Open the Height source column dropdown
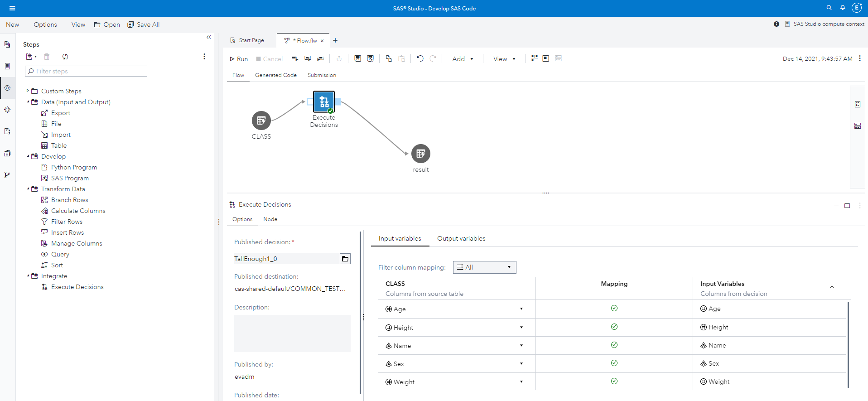This screenshot has height=401, width=868. point(521,327)
